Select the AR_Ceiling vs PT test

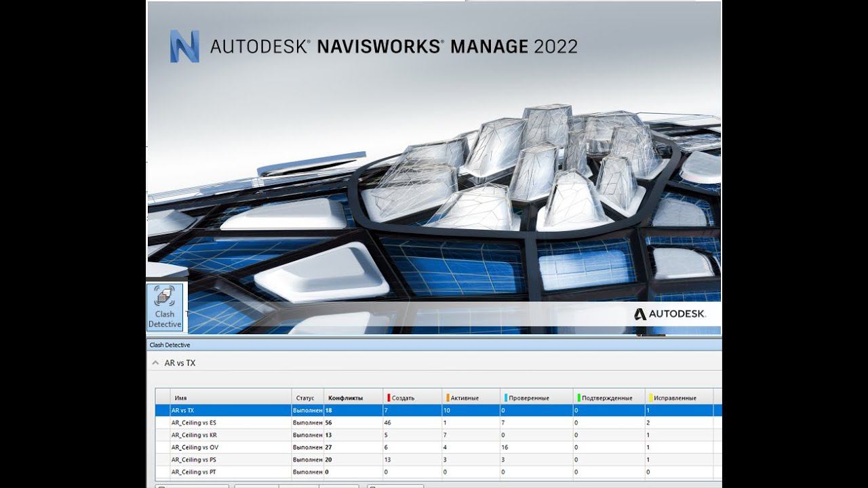click(x=194, y=472)
